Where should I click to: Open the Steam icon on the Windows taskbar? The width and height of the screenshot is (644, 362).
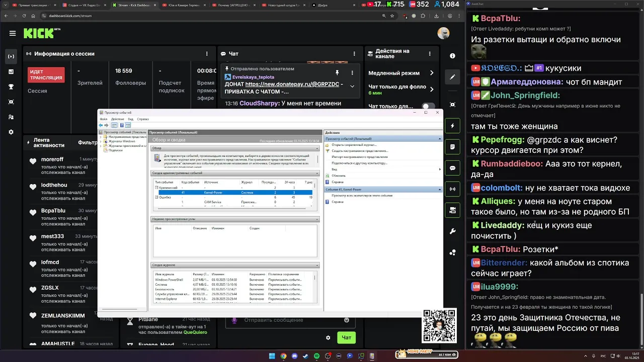click(305, 356)
